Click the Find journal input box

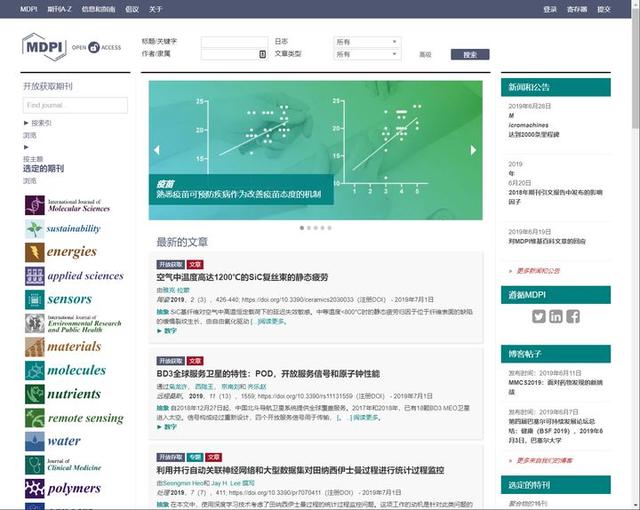75,105
